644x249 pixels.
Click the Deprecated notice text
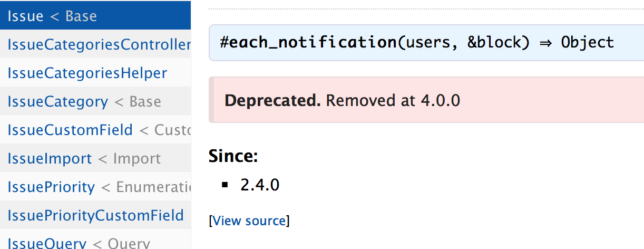click(x=343, y=100)
